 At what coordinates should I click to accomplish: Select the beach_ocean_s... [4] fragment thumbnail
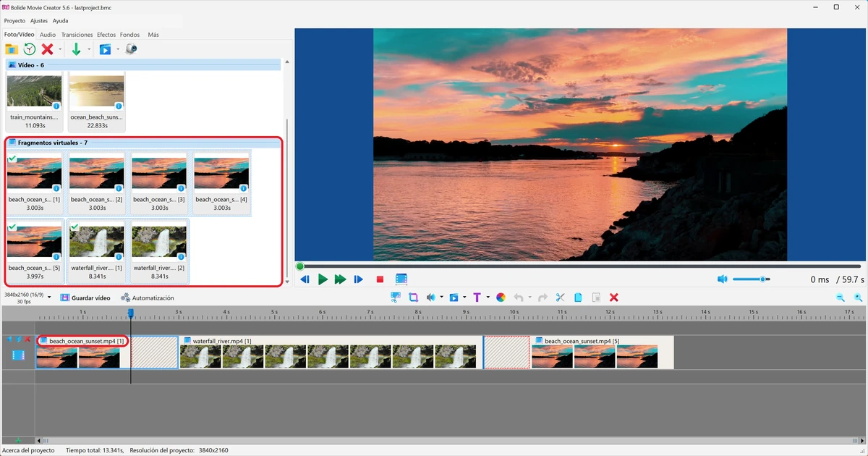[x=221, y=174]
